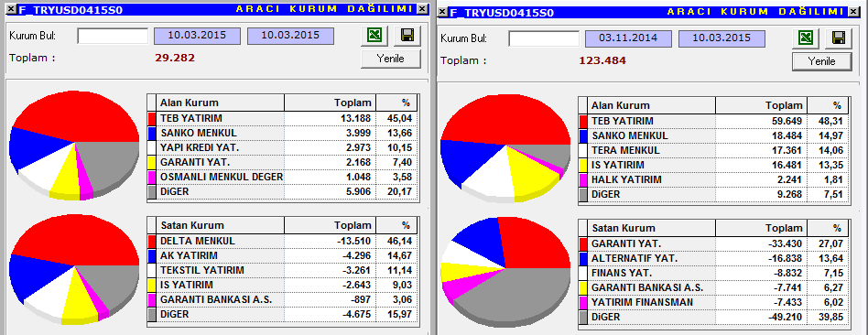Select left panel end date 10.03.2015
This screenshot has height=335, width=868.
290,36
